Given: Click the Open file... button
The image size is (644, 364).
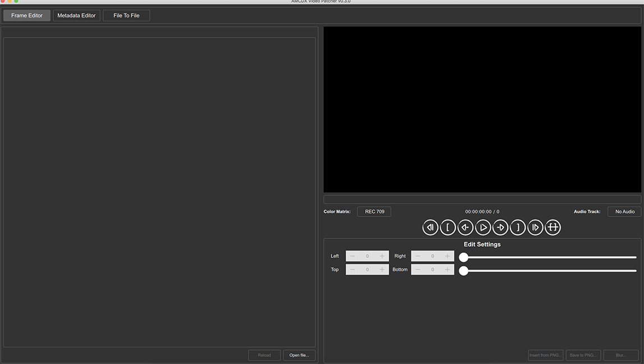Looking at the screenshot, I should [x=299, y=356].
